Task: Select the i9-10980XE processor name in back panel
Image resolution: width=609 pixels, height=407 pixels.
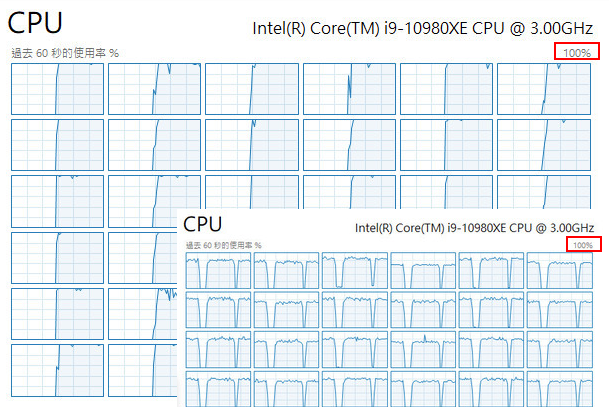Action: pyautogui.click(x=423, y=28)
